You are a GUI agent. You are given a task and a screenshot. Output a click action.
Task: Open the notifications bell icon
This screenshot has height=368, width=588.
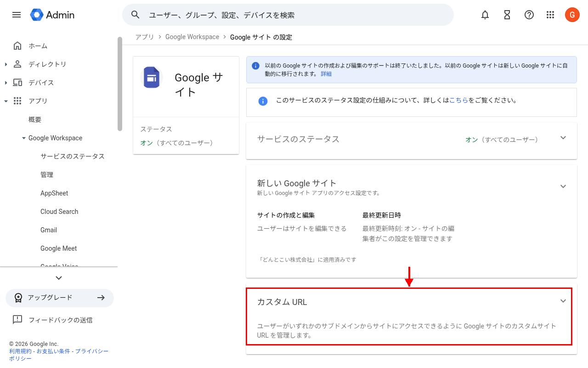[x=485, y=15]
